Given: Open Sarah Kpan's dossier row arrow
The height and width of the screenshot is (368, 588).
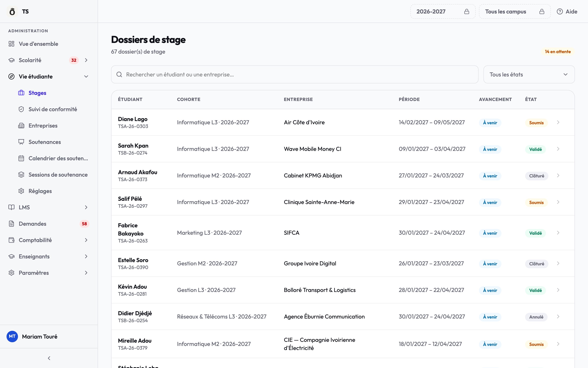Looking at the screenshot, I should pyautogui.click(x=558, y=149).
